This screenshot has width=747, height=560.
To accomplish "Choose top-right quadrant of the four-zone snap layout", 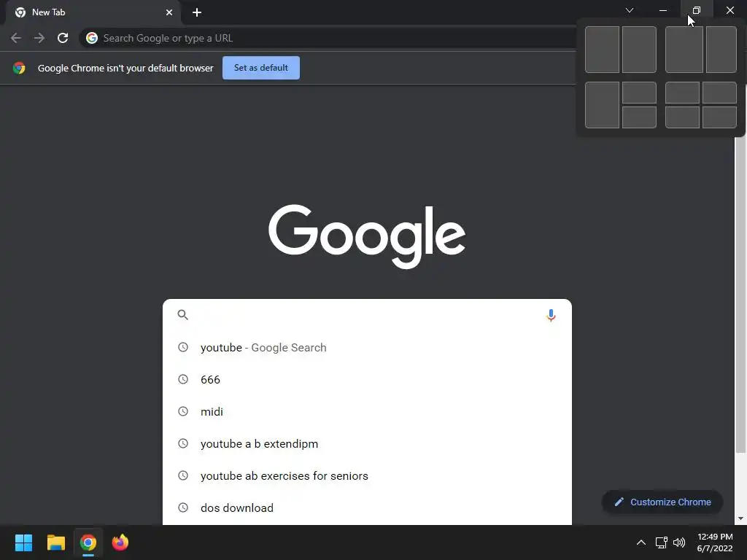I will (719, 93).
